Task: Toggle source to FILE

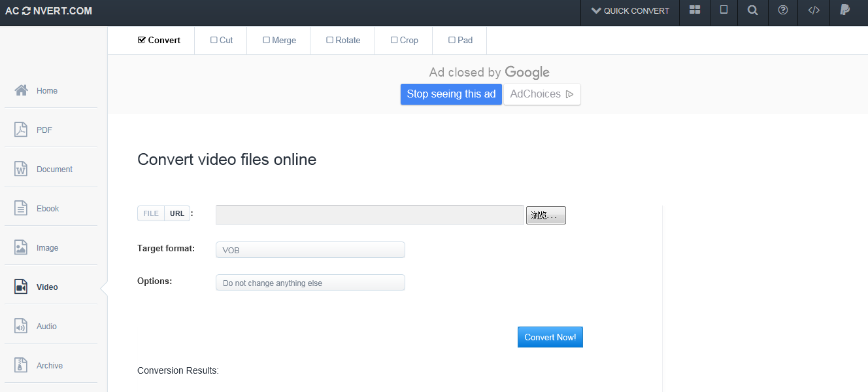Action: point(151,213)
